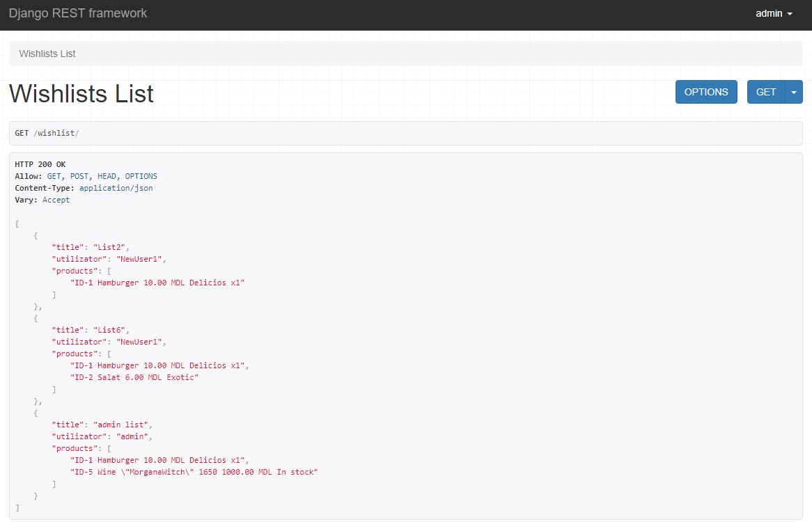Click the Wishlists List page heading

81,94
